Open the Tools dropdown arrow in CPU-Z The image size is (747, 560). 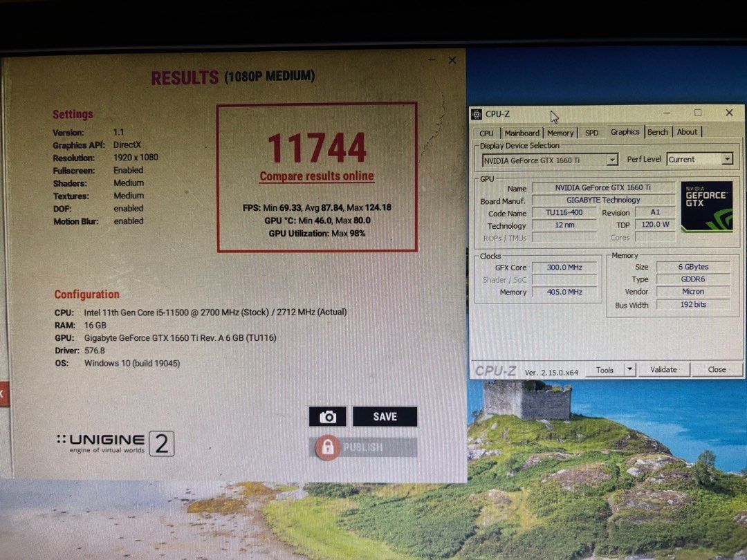630,369
